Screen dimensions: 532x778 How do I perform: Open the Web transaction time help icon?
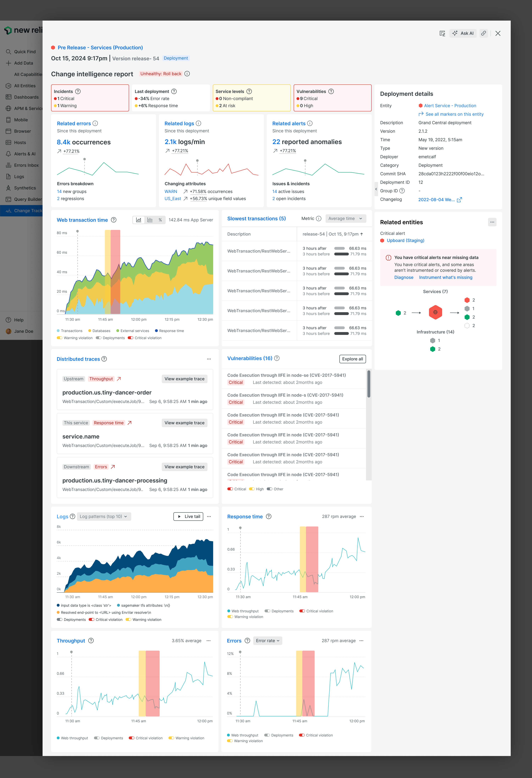[x=114, y=220]
